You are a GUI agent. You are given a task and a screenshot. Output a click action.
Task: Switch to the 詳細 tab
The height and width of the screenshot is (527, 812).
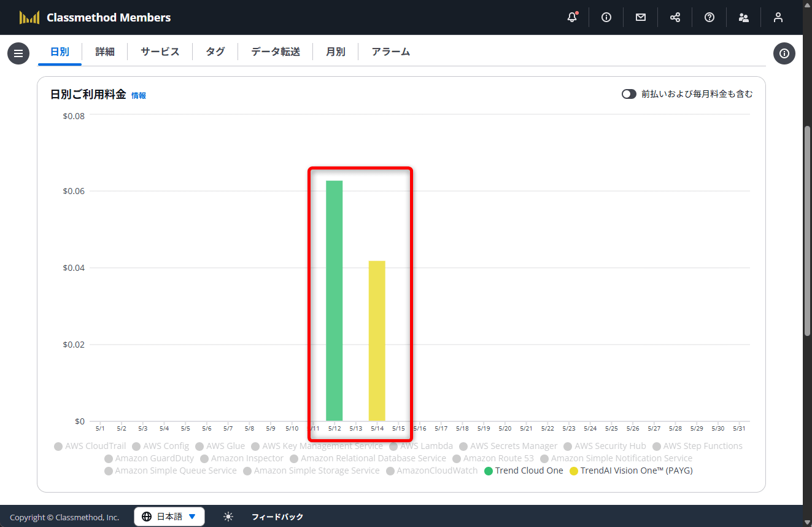tap(105, 52)
